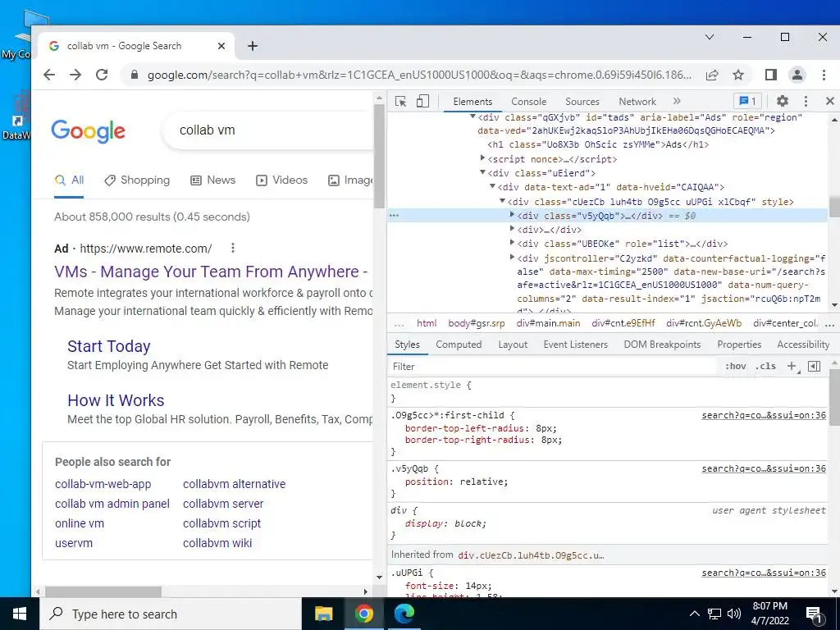Switch to the Console tab
Image resolution: width=840 pixels, height=630 pixels.
tap(529, 101)
